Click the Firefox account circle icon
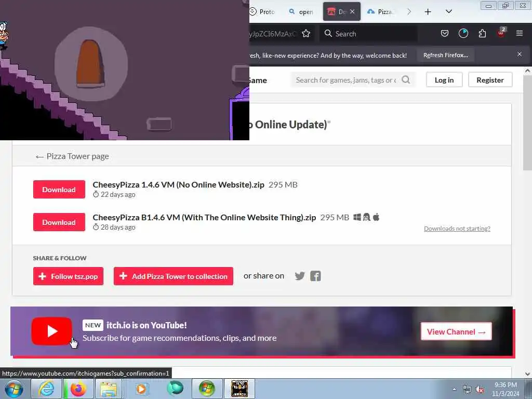Image resolution: width=532 pixels, height=399 pixels. point(463,33)
